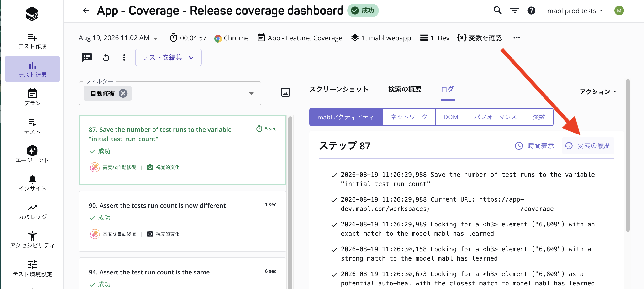Click the 1. mabl webapp application label
644x289 pixels.
[386, 38]
